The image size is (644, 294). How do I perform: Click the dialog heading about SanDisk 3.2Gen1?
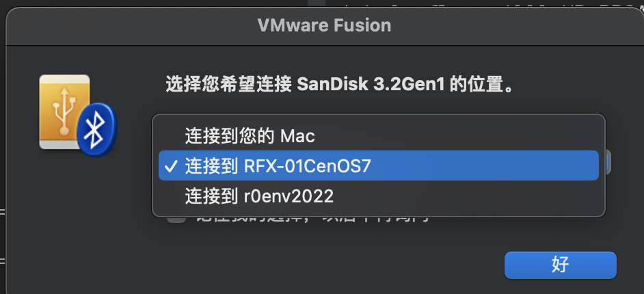(x=339, y=85)
